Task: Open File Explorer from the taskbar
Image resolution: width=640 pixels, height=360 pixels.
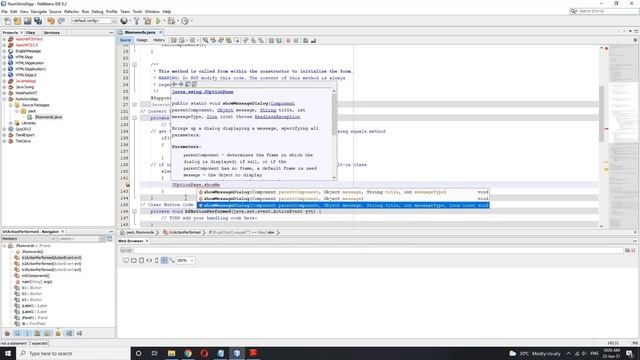Action: pos(171,353)
